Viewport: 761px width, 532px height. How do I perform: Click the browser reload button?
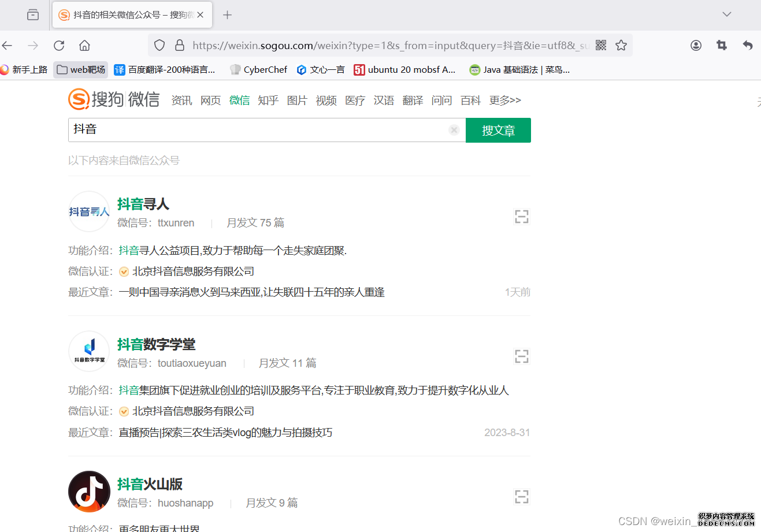pos(59,46)
